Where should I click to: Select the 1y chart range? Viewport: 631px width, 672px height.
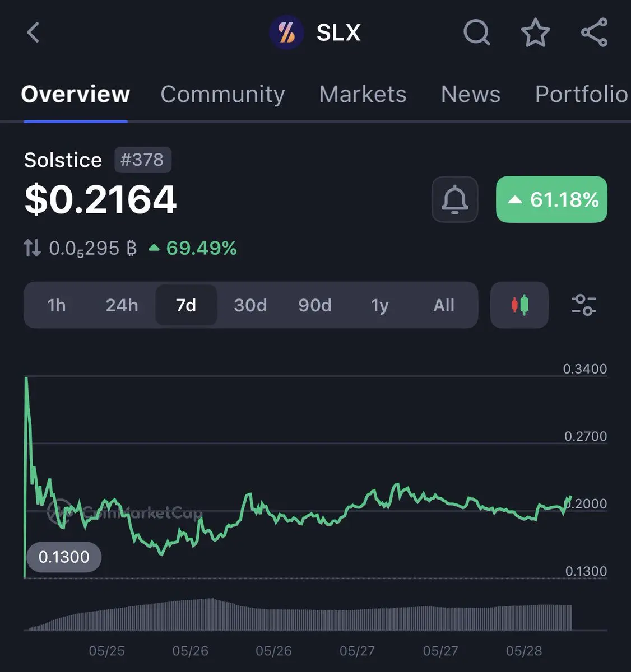tap(379, 305)
